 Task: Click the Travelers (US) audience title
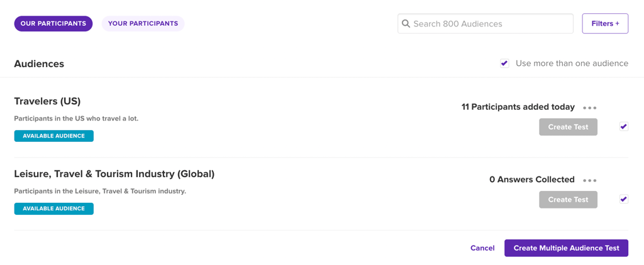(x=47, y=101)
